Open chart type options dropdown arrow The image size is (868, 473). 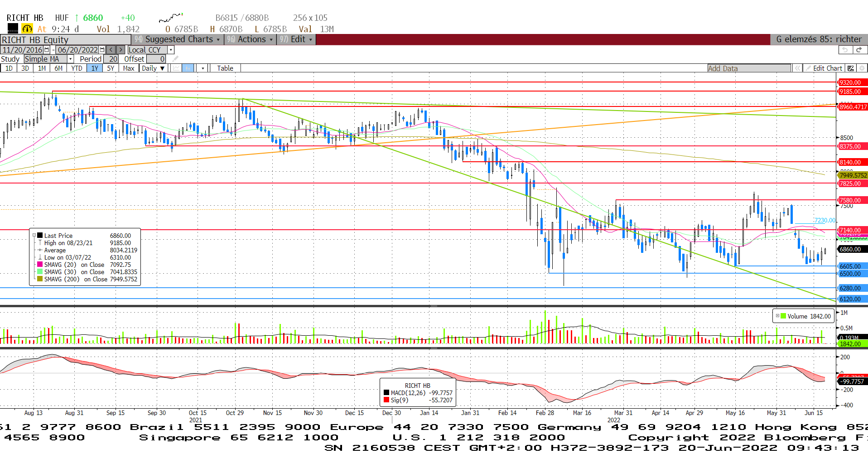(x=203, y=68)
